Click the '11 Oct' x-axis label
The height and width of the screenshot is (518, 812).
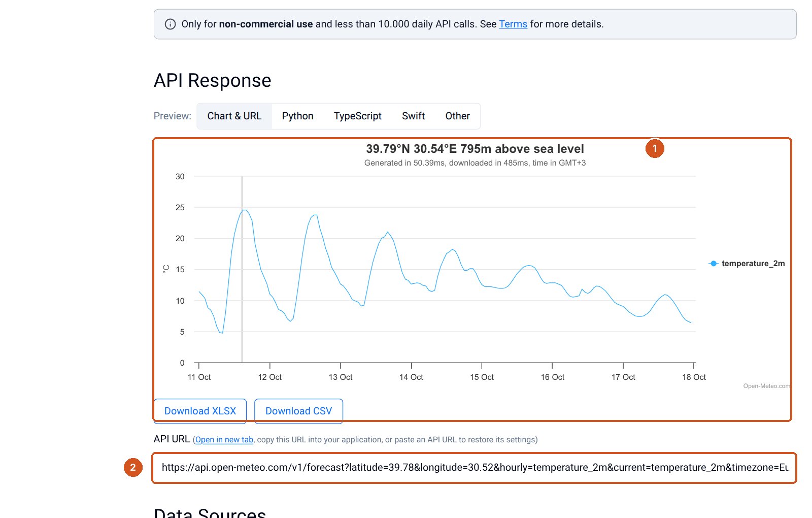pos(199,377)
